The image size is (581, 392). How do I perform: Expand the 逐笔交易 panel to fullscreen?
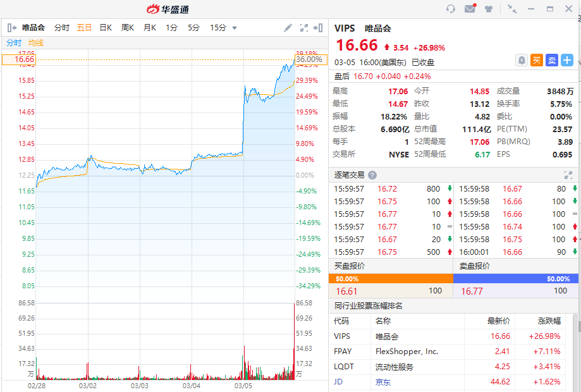click(x=568, y=175)
